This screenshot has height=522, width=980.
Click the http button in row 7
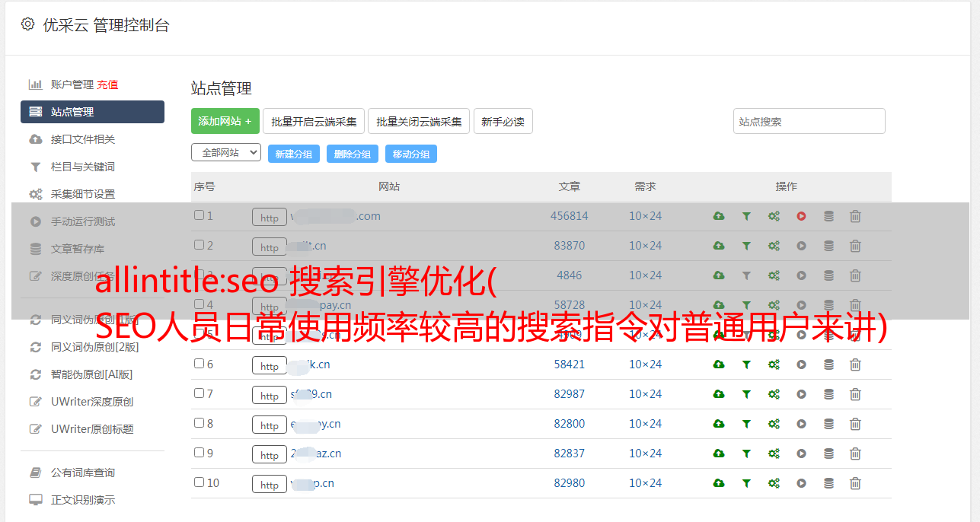point(270,395)
